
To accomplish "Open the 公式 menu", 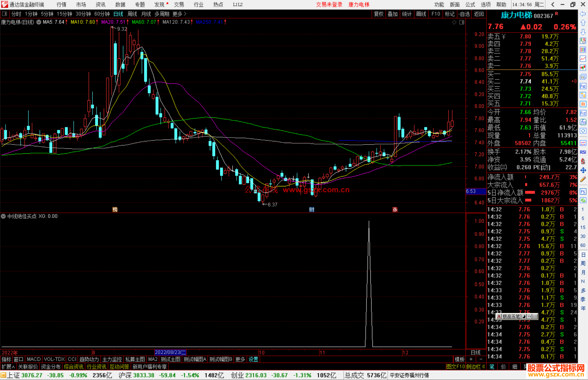I will (470, 4).
